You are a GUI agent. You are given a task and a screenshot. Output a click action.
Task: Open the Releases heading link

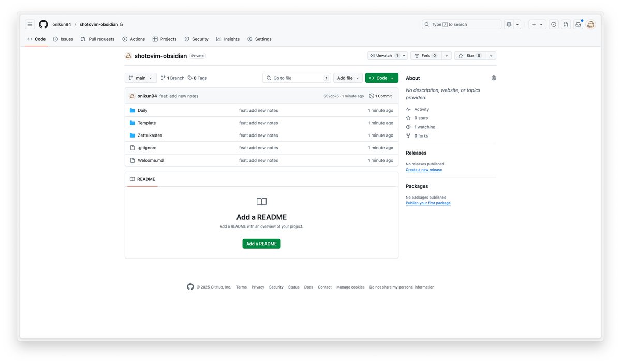click(416, 153)
